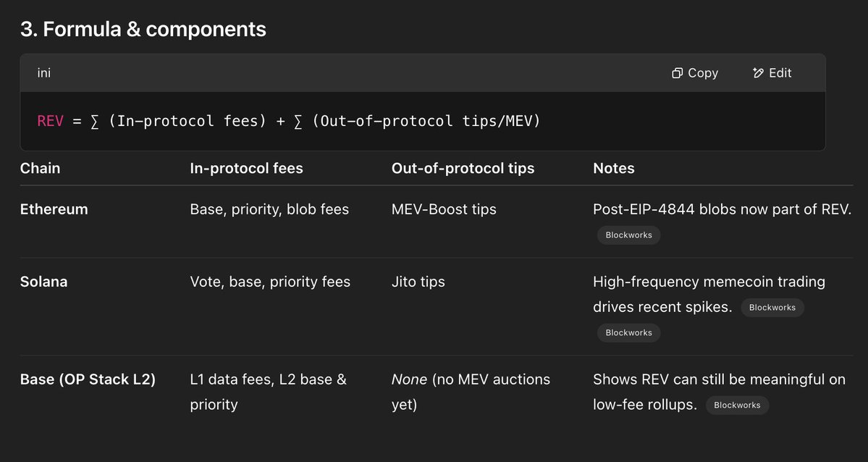Viewport: 868px width, 462px height.
Task: Click the REV formula code line
Action: tap(288, 121)
